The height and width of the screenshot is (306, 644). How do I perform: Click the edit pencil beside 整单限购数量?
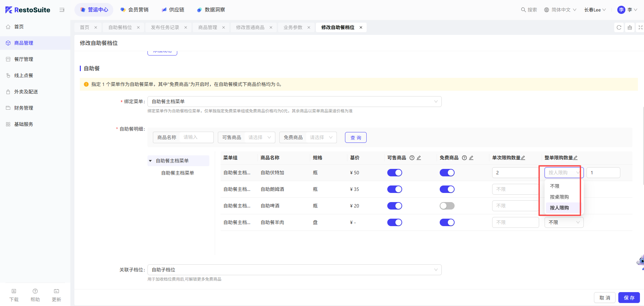pyautogui.click(x=576, y=158)
